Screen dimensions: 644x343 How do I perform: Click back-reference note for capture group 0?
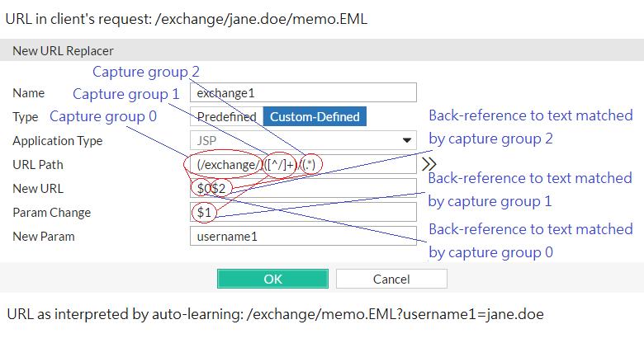pyautogui.click(x=530, y=241)
